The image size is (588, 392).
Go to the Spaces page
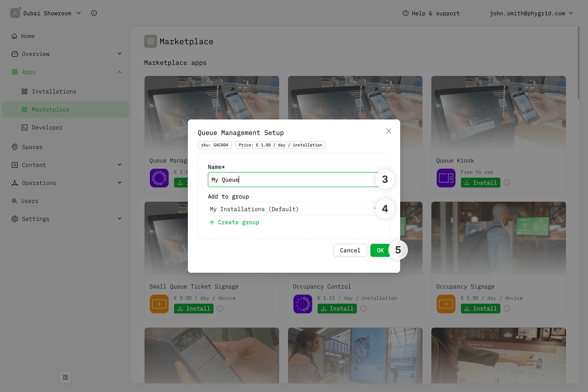click(32, 147)
